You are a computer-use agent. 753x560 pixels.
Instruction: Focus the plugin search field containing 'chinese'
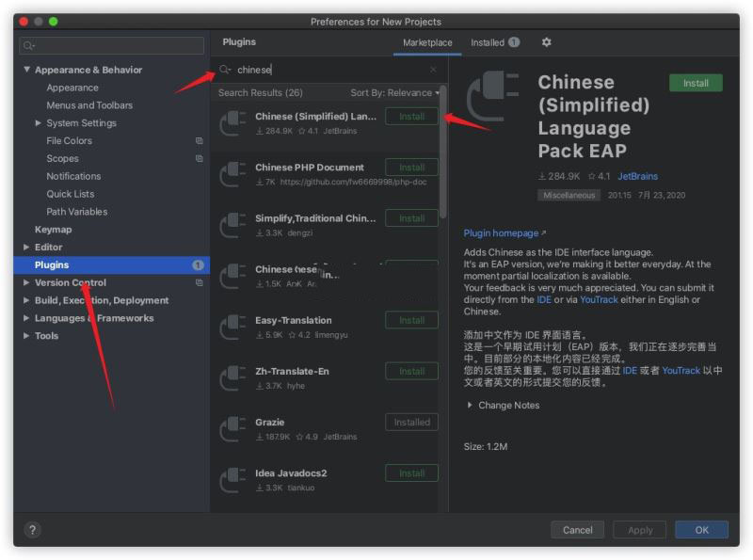tap(328, 70)
